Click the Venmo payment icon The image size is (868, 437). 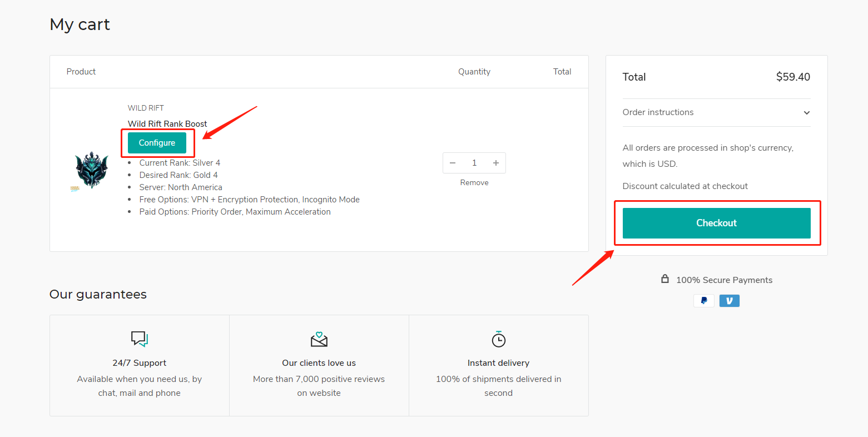729,301
